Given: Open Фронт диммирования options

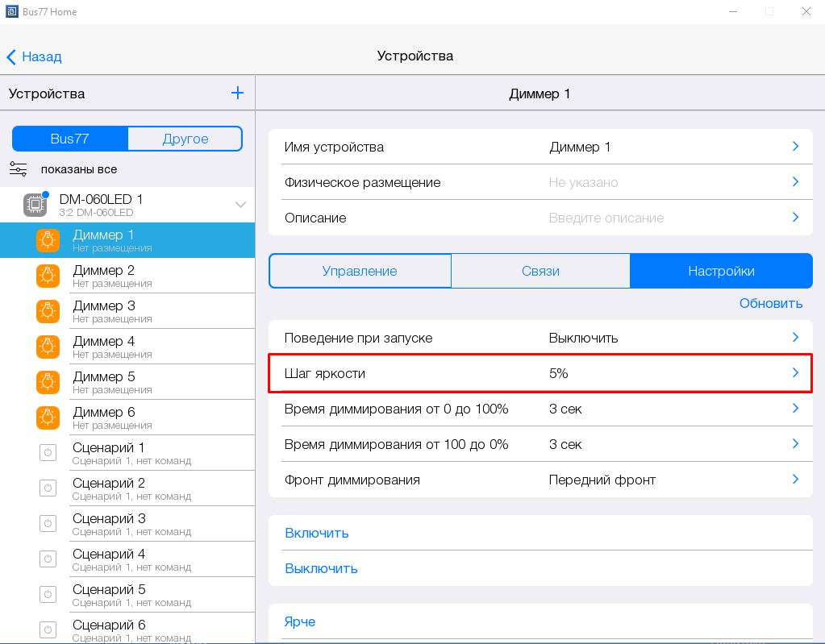Looking at the screenshot, I should (540, 480).
